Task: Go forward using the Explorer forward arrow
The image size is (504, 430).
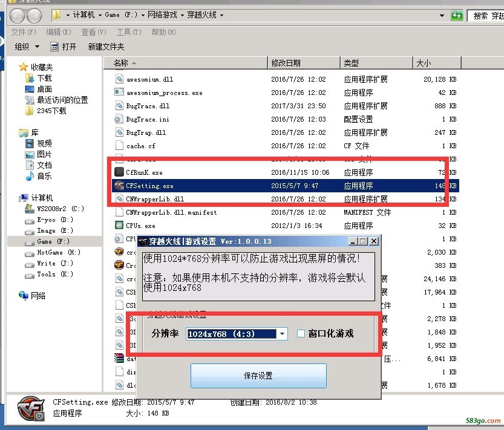Action: click(x=34, y=16)
